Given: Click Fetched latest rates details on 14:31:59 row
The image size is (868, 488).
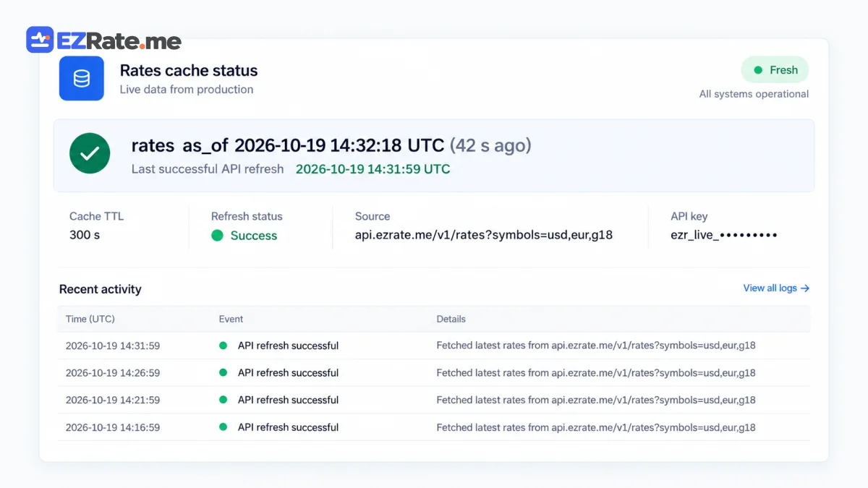Looking at the screenshot, I should tap(596, 346).
